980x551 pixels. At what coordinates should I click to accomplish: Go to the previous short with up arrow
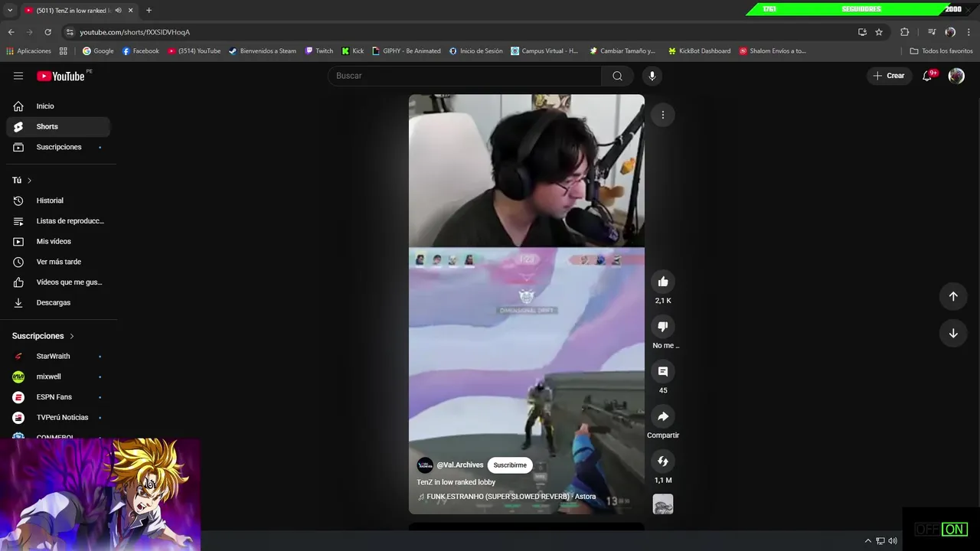pos(953,296)
